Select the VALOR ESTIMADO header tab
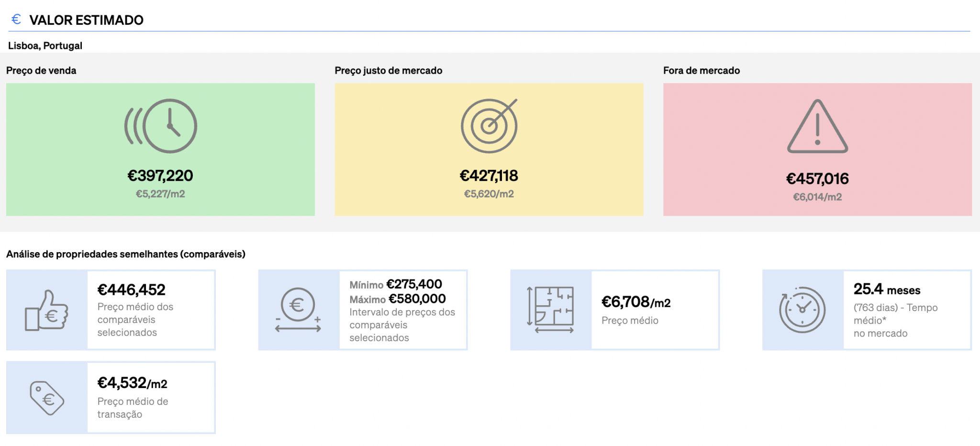The width and height of the screenshot is (980, 446). [87, 20]
